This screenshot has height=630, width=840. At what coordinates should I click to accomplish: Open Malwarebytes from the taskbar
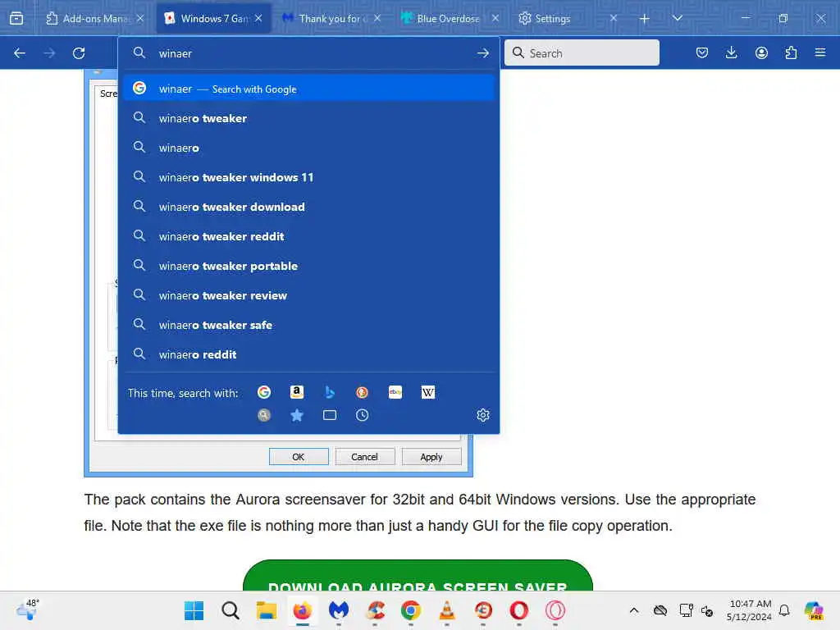point(339,610)
